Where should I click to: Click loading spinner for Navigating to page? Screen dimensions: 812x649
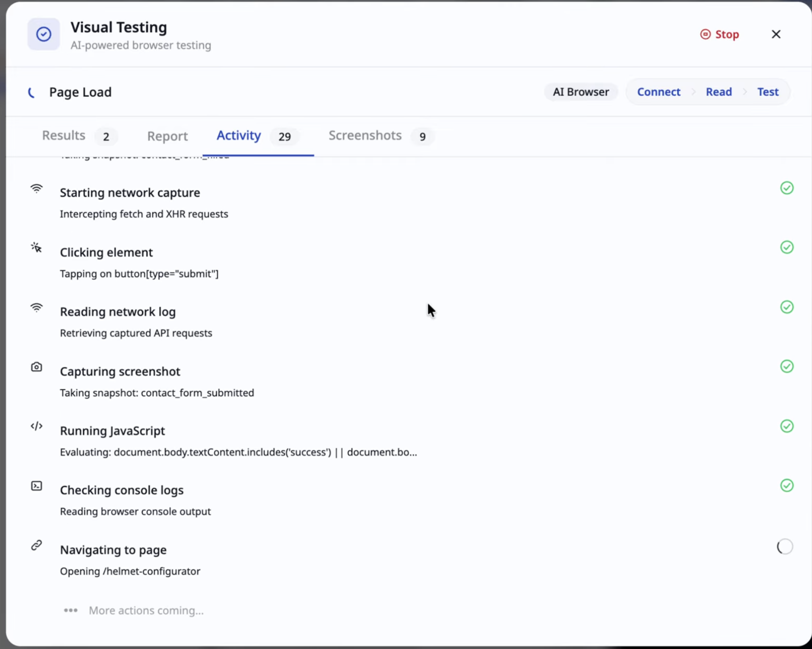tap(785, 547)
